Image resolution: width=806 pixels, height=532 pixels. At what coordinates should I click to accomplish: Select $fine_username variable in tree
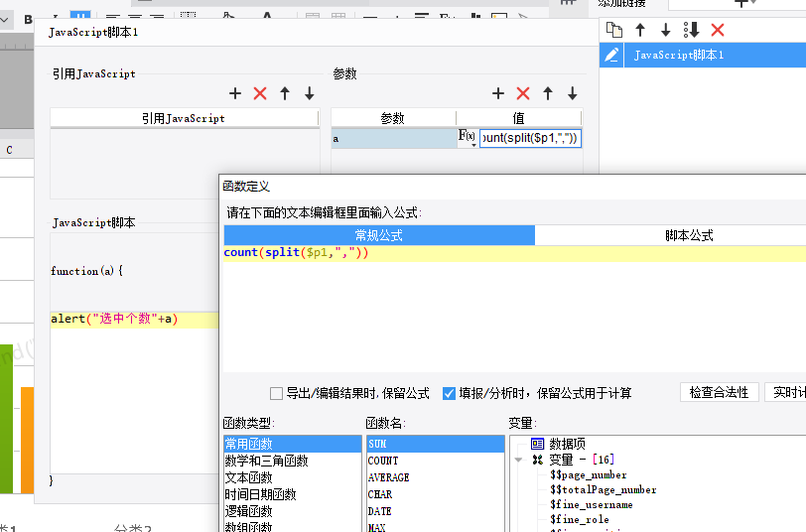tap(591, 505)
